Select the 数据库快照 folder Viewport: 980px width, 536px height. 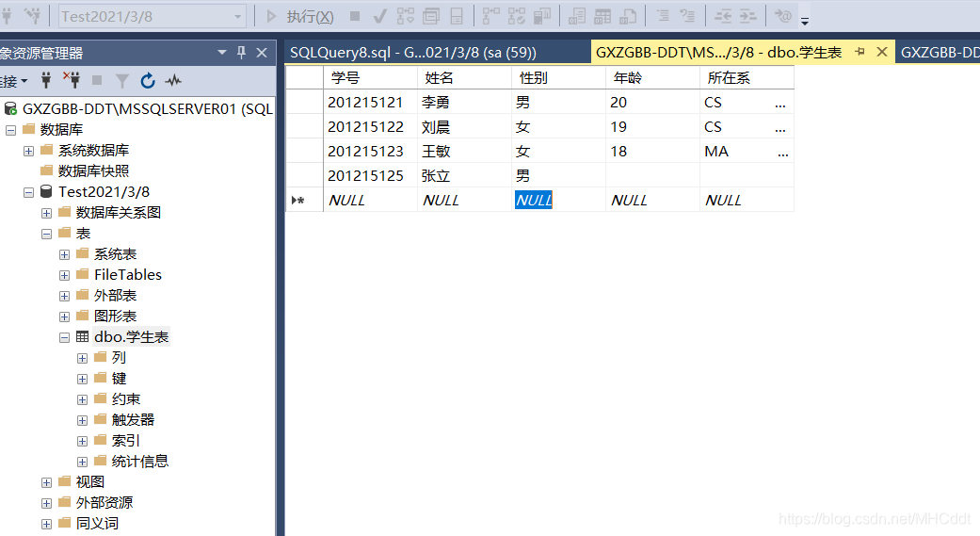(94, 171)
